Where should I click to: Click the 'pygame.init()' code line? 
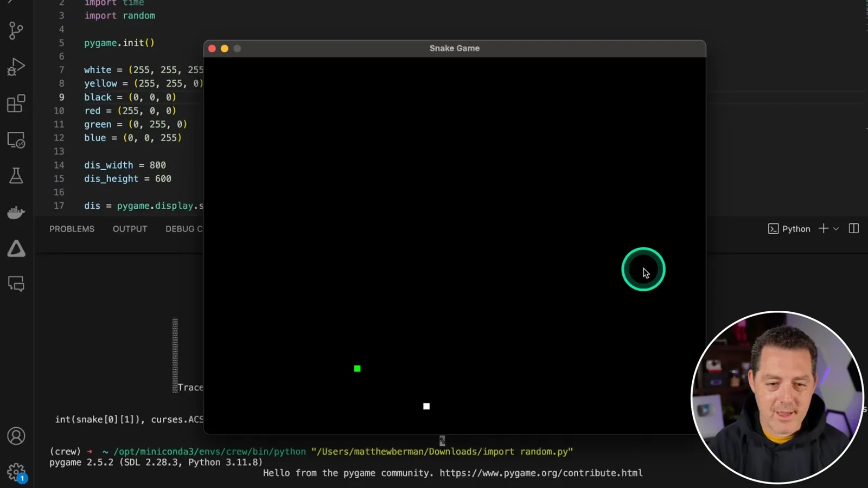click(119, 43)
